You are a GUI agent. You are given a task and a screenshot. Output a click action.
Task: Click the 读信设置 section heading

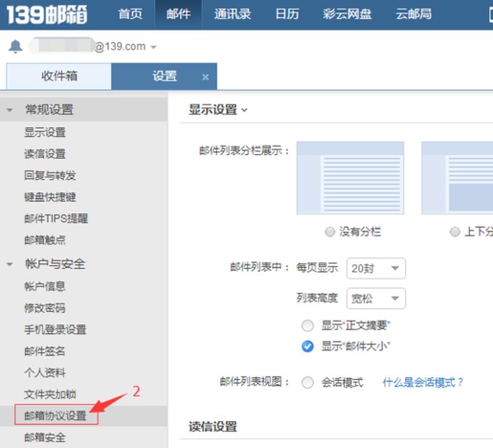click(213, 427)
